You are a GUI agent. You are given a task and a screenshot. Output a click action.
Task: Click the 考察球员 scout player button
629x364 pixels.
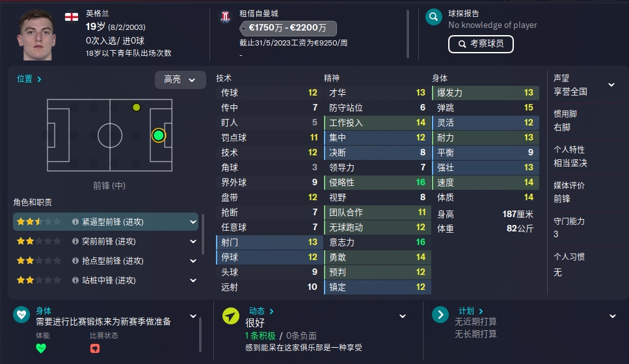tap(481, 44)
